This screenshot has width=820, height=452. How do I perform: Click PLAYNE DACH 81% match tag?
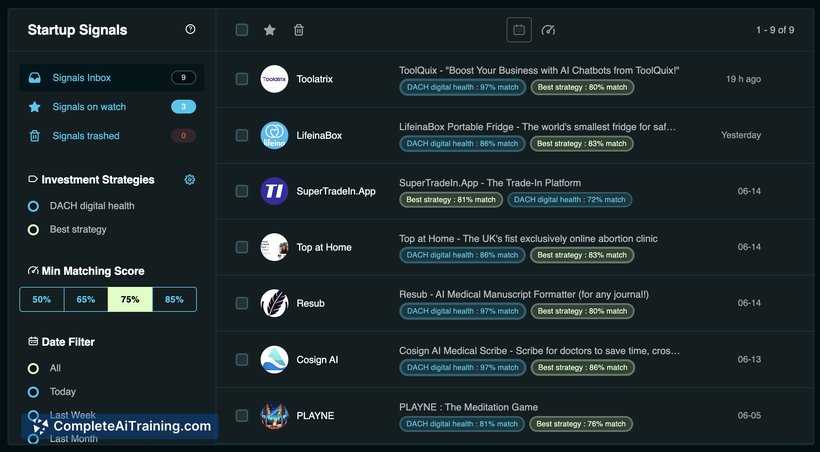462,424
